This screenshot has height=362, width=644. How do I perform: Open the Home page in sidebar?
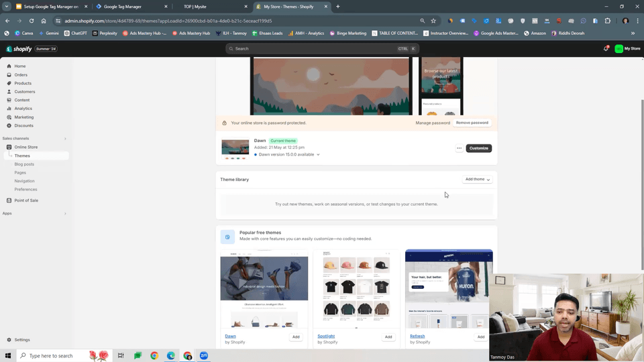(x=19, y=66)
